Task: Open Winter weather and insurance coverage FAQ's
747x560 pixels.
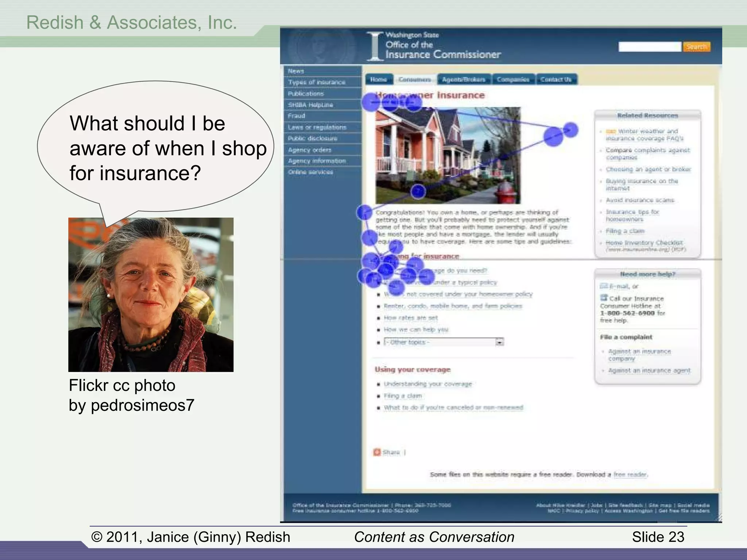Action: click(644, 135)
